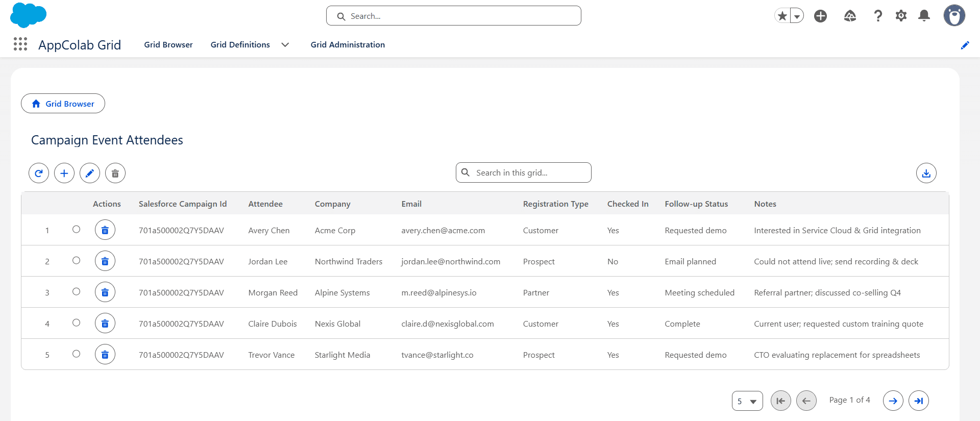Select the radio button for Claire Dubois
This screenshot has height=421, width=980.
click(x=76, y=323)
